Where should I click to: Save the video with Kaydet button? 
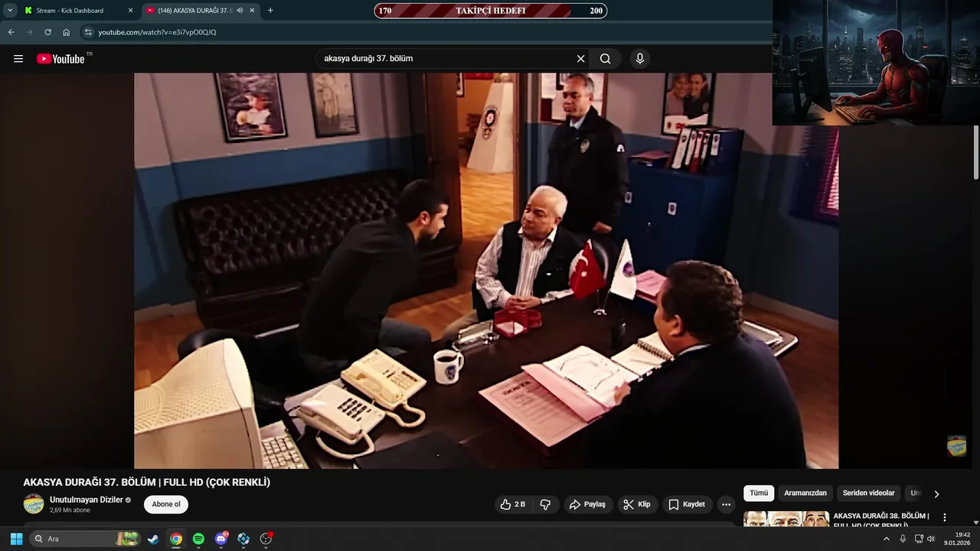(688, 504)
